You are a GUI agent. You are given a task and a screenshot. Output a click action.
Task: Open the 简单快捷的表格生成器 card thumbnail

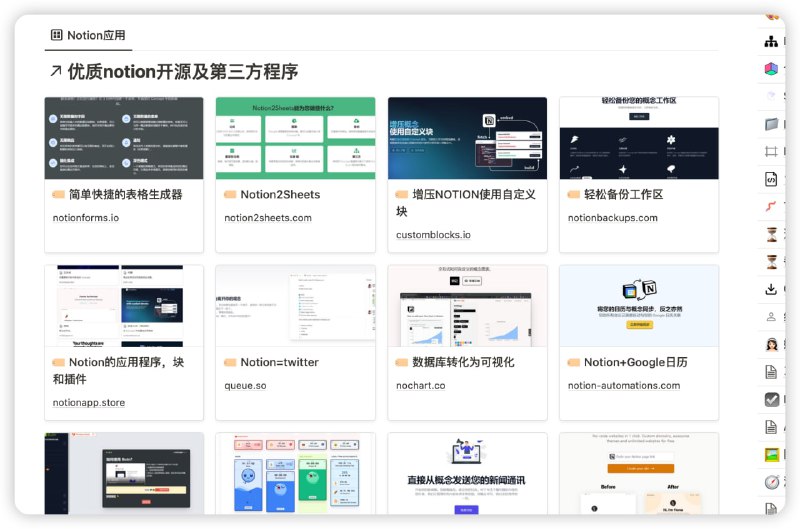(124, 138)
